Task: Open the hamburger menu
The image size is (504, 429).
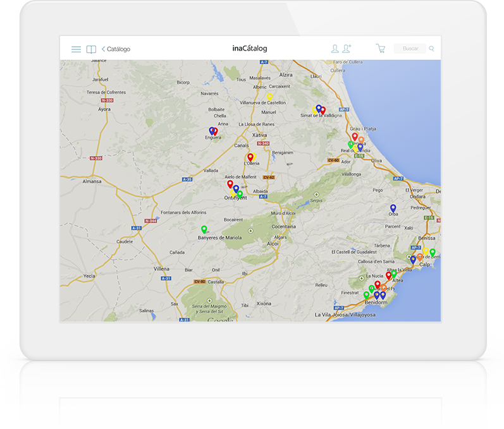Action: coord(76,49)
